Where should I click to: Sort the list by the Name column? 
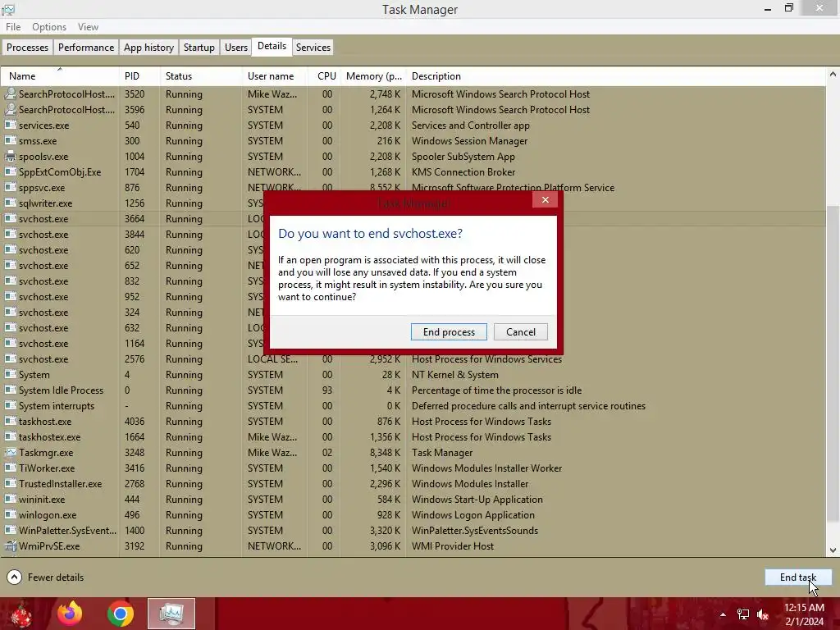[x=59, y=76]
